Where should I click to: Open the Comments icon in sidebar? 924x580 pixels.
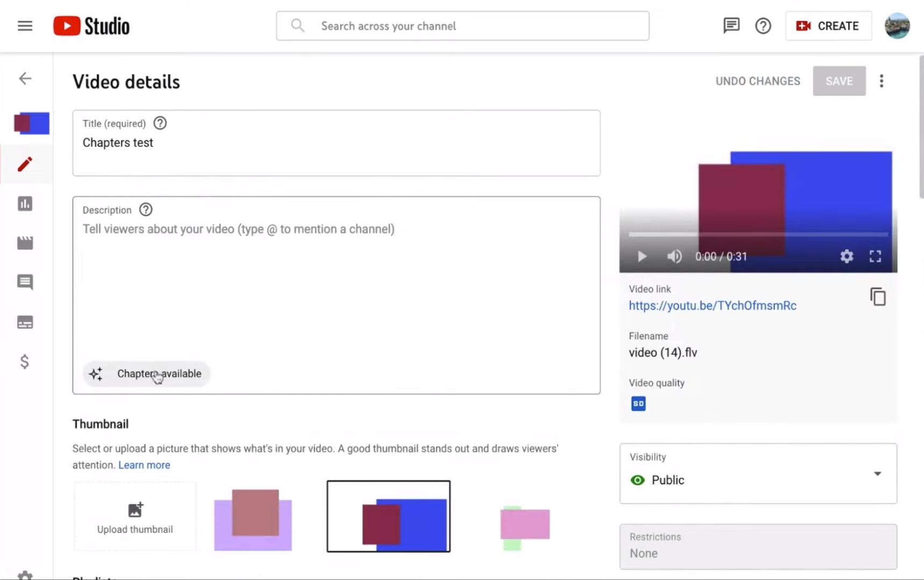pyautogui.click(x=25, y=282)
